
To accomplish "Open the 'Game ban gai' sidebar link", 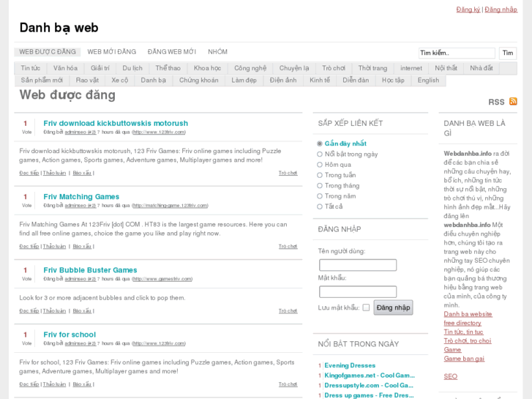I will (464, 359).
